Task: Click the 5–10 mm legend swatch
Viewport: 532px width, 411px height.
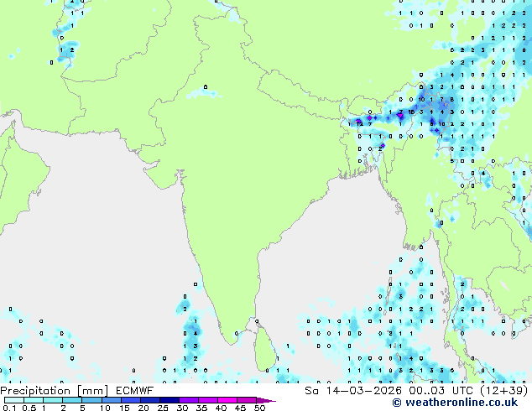Action: [x=91, y=400]
